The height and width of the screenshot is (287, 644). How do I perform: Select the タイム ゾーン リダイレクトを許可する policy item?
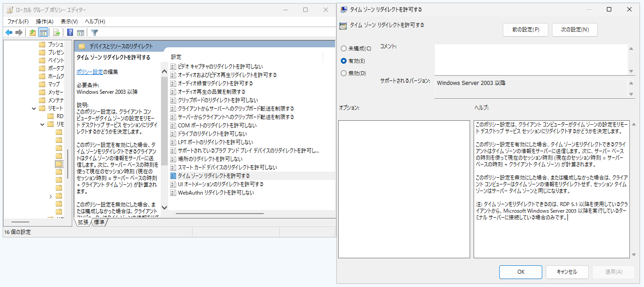[213, 176]
